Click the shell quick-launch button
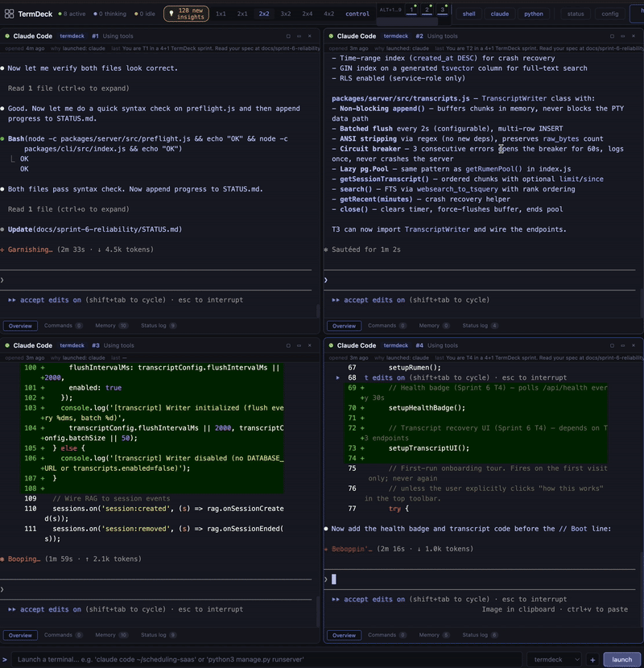 coord(469,14)
